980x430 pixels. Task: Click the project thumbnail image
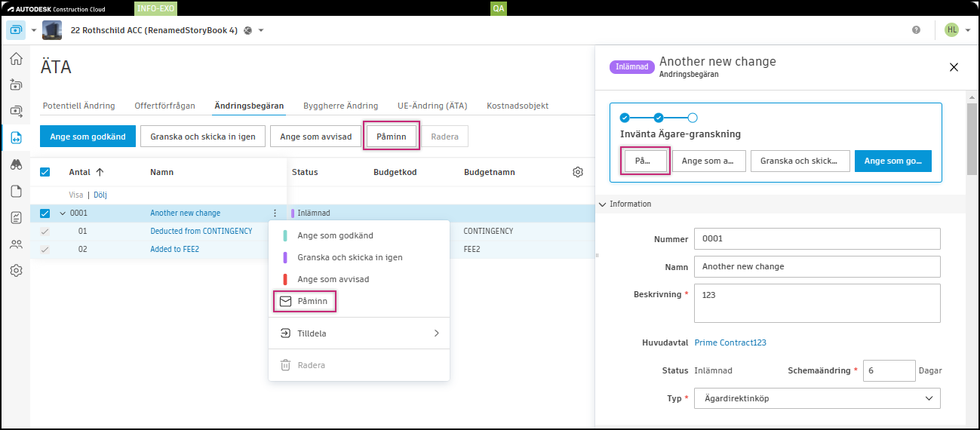[x=52, y=30]
